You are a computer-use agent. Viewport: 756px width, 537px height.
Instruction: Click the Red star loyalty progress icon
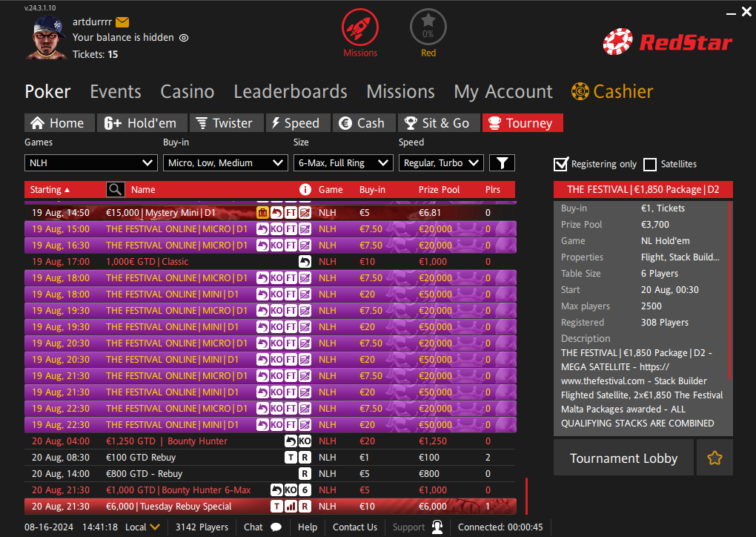(x=428, y=27)
